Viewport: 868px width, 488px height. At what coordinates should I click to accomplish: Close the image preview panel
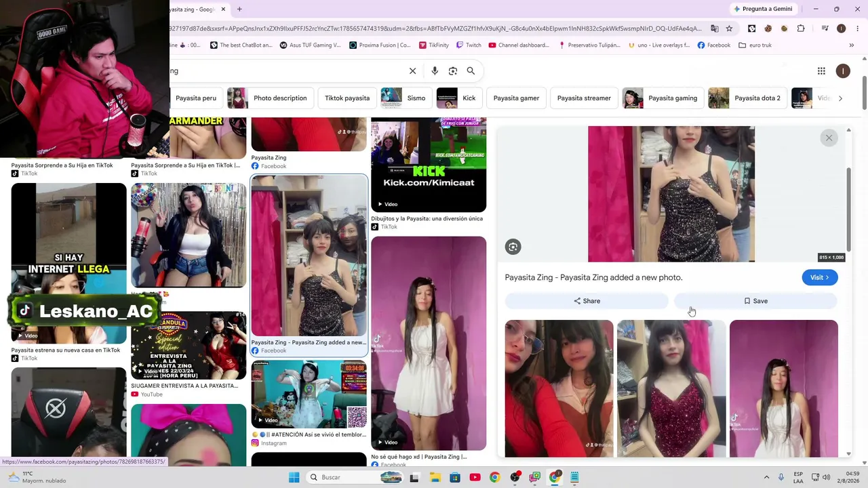(x=829, y=138)
